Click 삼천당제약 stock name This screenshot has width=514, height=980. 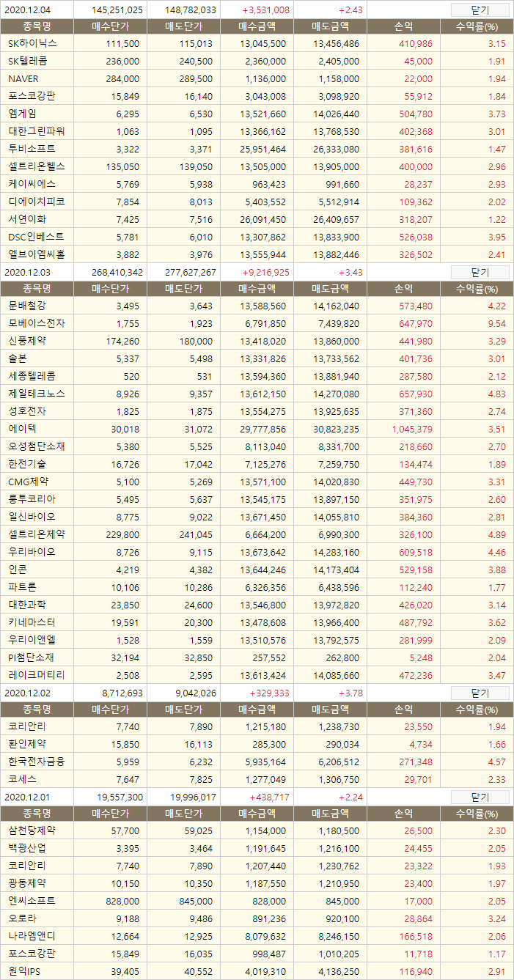[x=32, y=830]
